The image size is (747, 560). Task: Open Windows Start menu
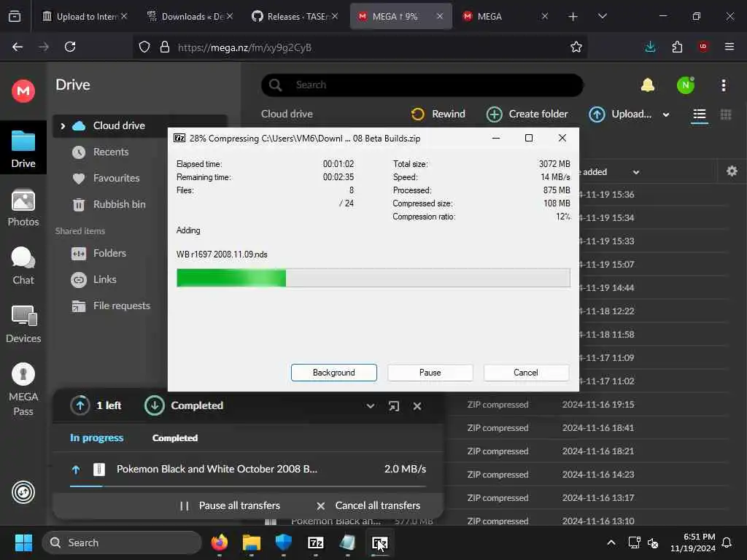(x=23, y=542)
